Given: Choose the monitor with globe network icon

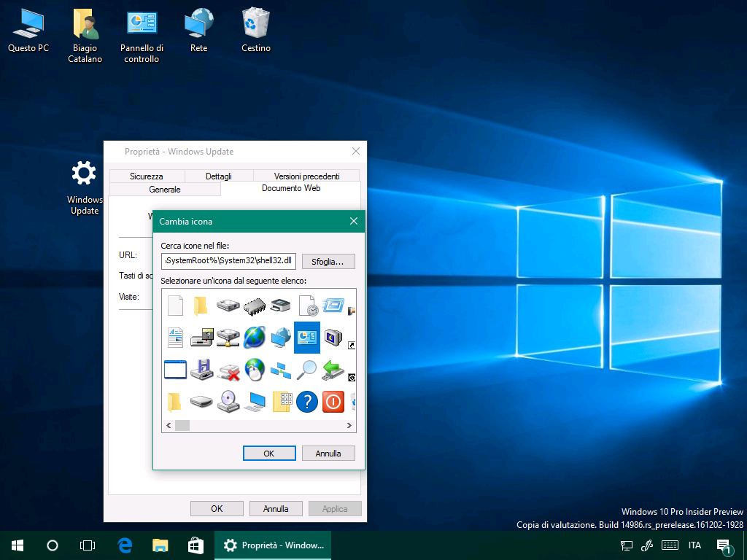Looking at the screenshot, I should tap(281, 338).
